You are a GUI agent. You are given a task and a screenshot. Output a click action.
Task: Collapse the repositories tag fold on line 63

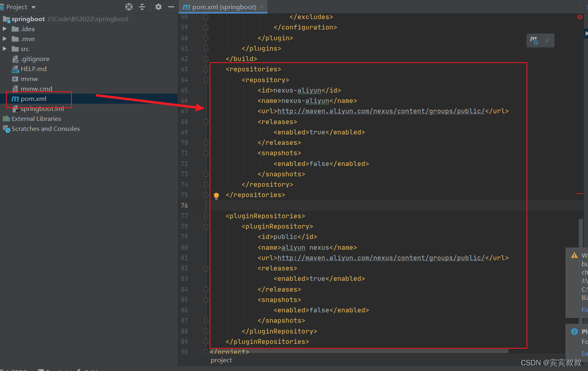point(206,69)
